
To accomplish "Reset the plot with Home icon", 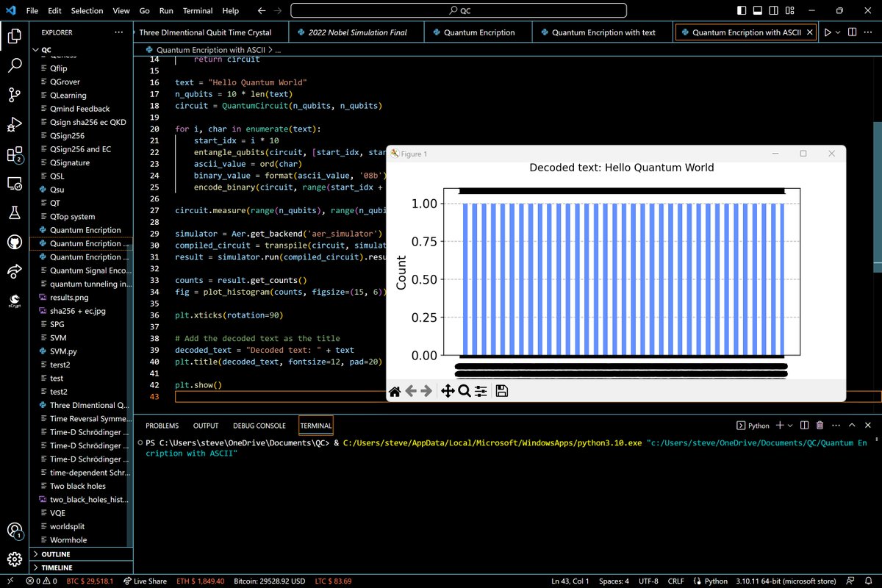I will pyautogui.click(x=395, y=391).
